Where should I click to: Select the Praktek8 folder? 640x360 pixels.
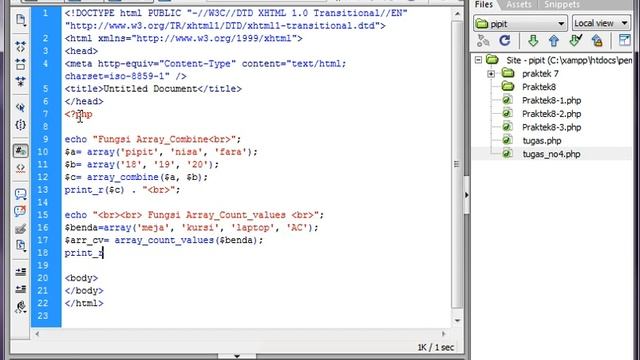click(539, 87)
